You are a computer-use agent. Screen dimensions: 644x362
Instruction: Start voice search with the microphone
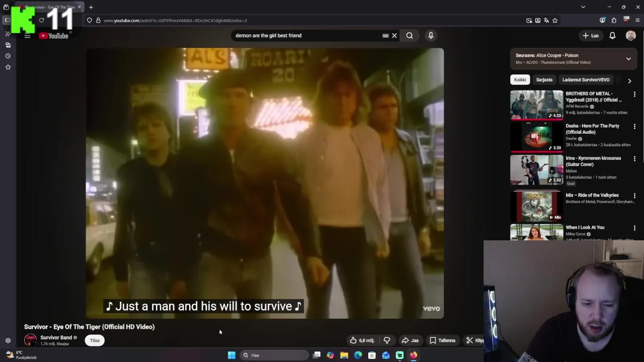431,36
